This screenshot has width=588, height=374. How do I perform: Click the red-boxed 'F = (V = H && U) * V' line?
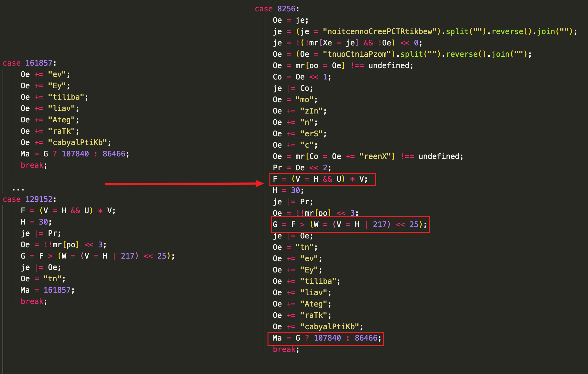click(x=322, y=179)
